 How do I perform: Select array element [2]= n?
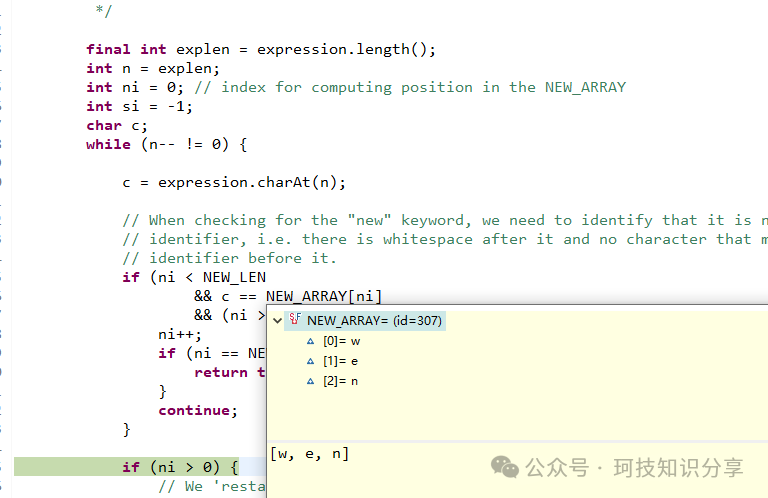(x=340, y=381)
